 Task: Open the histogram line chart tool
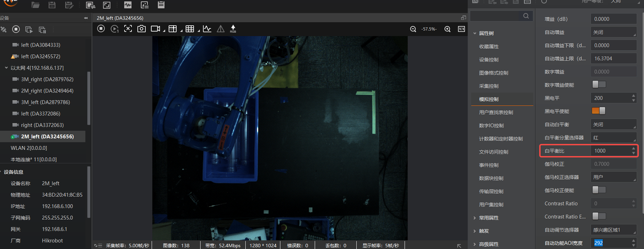tap(207, 29)
